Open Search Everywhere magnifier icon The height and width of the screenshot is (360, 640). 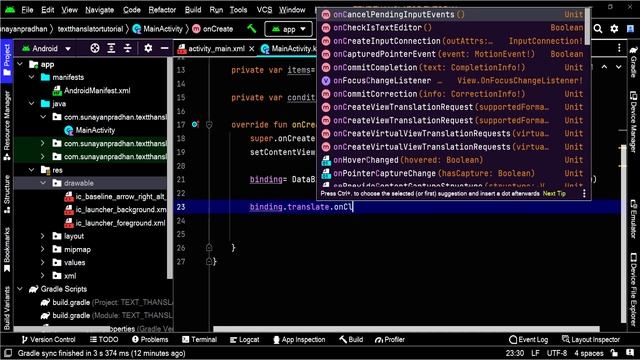coord(598,29)
